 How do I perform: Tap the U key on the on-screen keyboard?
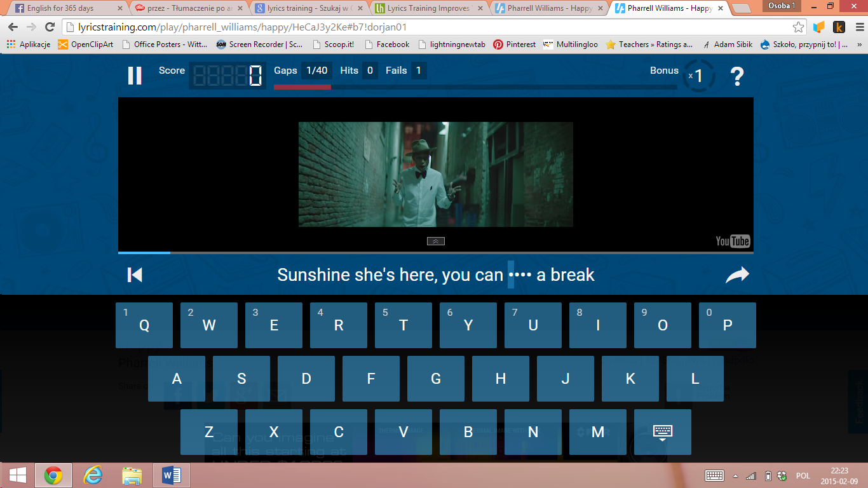click(x=533, y=325)
